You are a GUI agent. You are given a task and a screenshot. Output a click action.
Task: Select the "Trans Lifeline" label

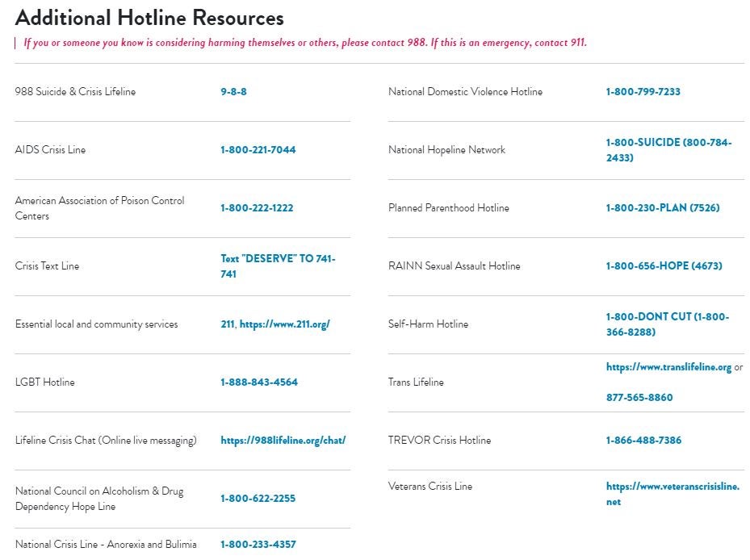coord(416,382)
